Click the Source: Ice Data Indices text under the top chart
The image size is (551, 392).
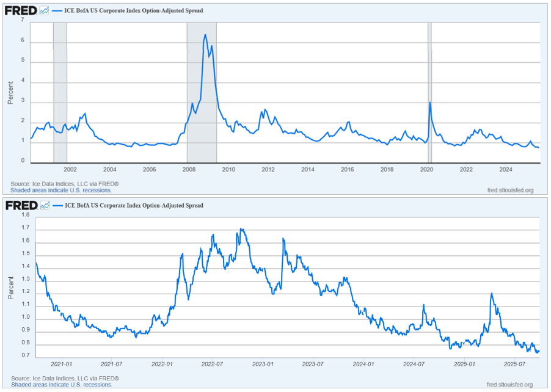tap(65, 184)
